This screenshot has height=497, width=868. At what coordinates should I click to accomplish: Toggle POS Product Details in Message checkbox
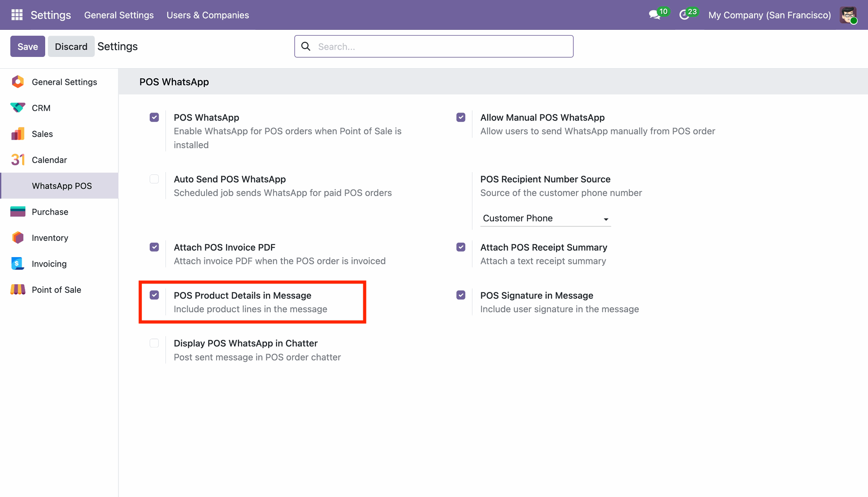point(154,295)
